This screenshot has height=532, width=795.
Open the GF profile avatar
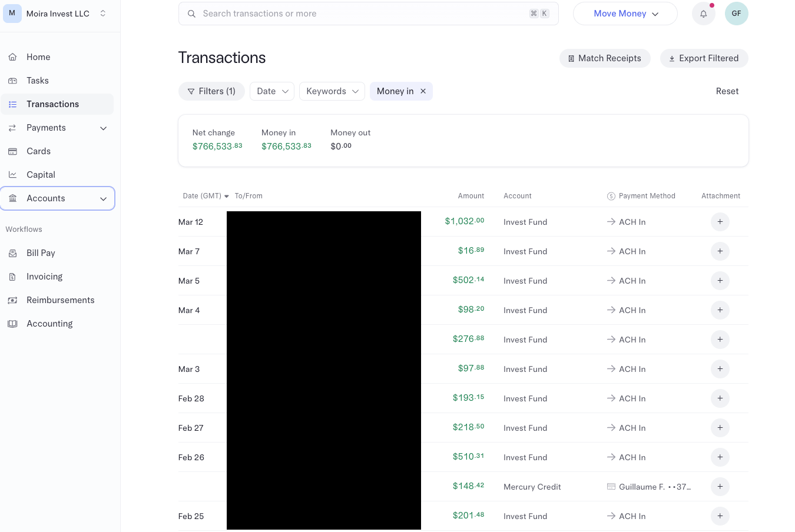pos(736,14)
